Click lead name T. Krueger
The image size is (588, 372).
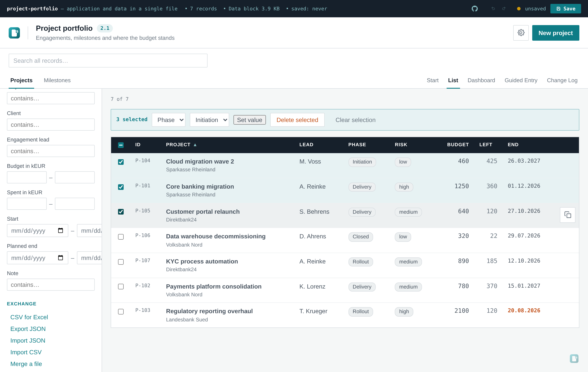[313, 311]
